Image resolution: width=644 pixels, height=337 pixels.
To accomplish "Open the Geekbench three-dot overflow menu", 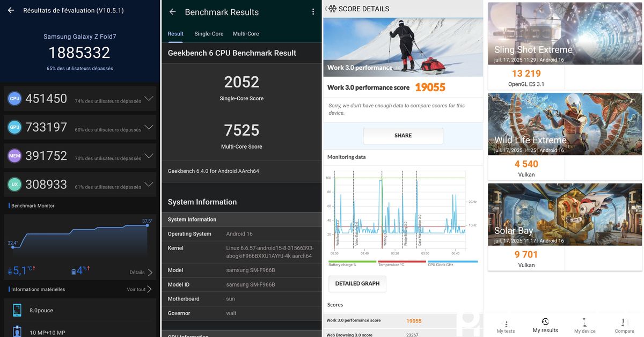I will coord(313,12).
